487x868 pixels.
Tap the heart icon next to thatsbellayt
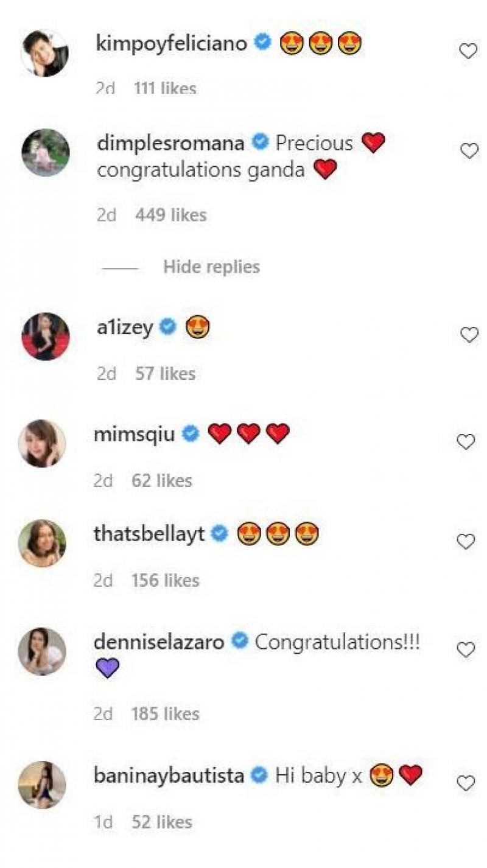tap(466, 541)
